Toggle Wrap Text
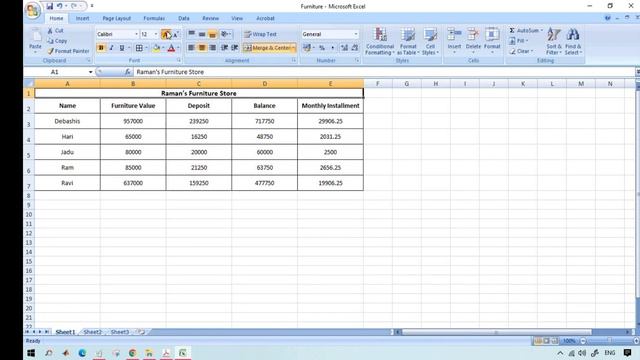The image size is (640, 360). (260, 34)
